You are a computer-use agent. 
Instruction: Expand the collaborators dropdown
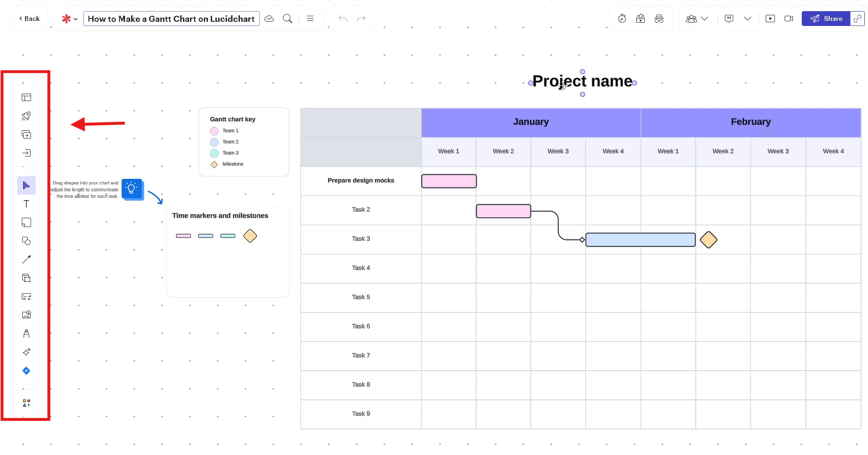[x=705, y=19]
